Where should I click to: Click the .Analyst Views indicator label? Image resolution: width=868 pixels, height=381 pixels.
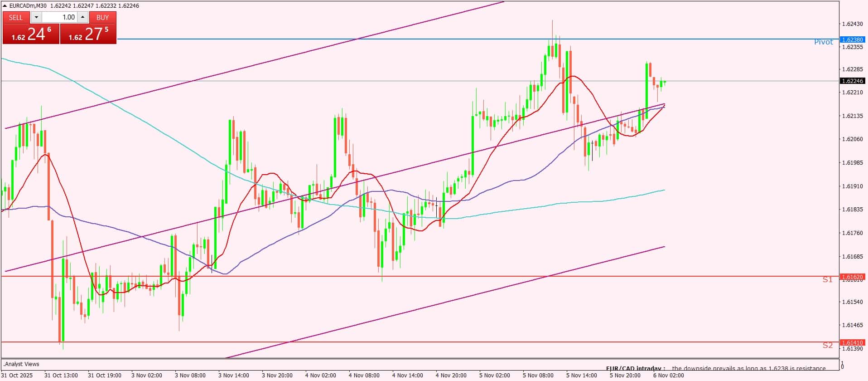(21, 364)
